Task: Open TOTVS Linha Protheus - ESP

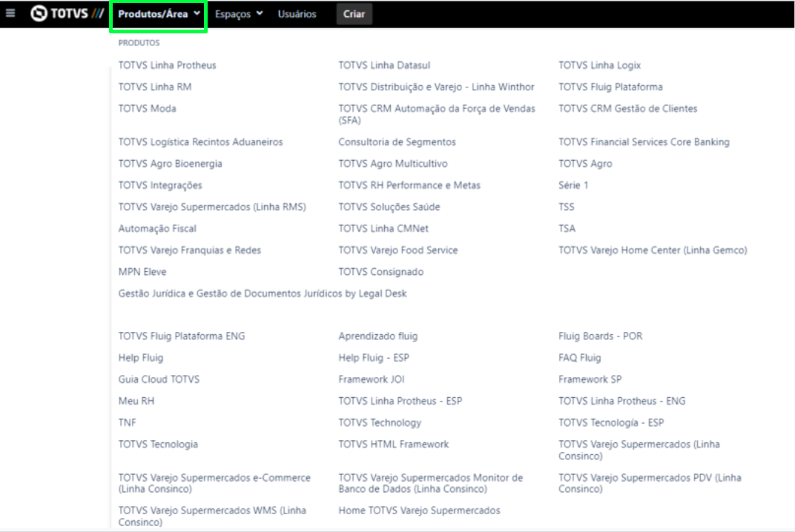Action: point(400,402)
